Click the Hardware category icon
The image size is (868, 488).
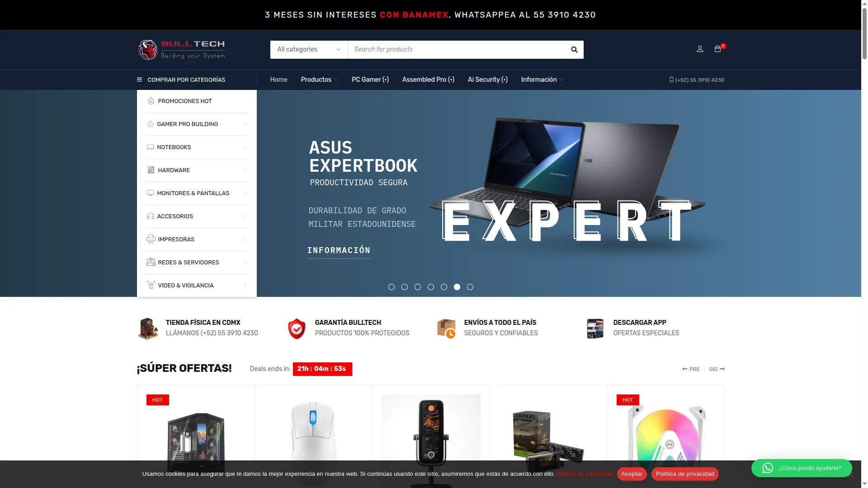tap(151, 170)
